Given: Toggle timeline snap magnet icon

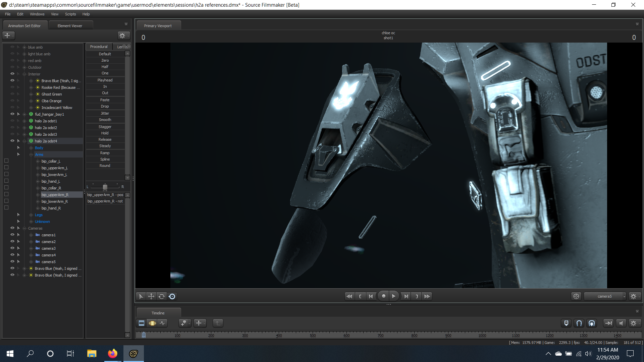Looking at the screenshot, I should tap(579, 323).
